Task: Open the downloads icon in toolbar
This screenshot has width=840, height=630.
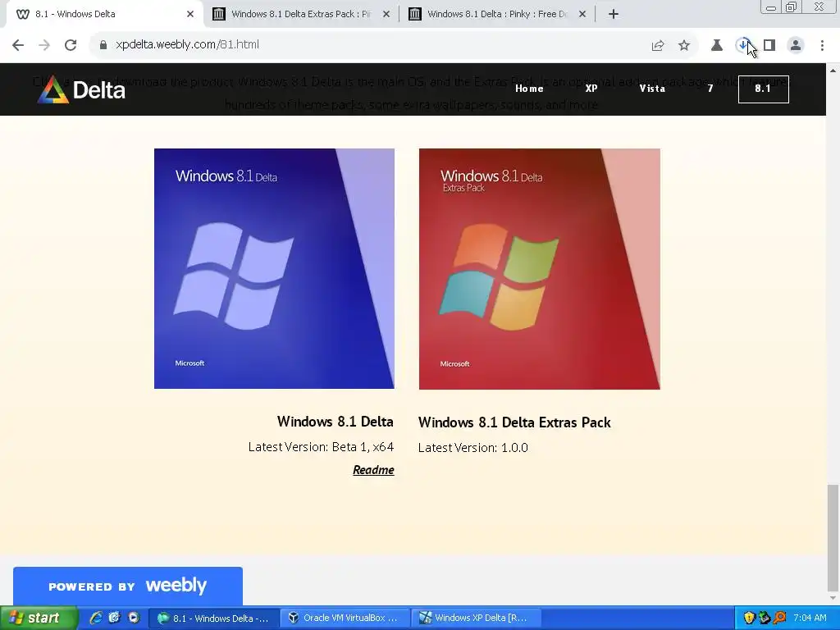Action: tap(743, 46)
